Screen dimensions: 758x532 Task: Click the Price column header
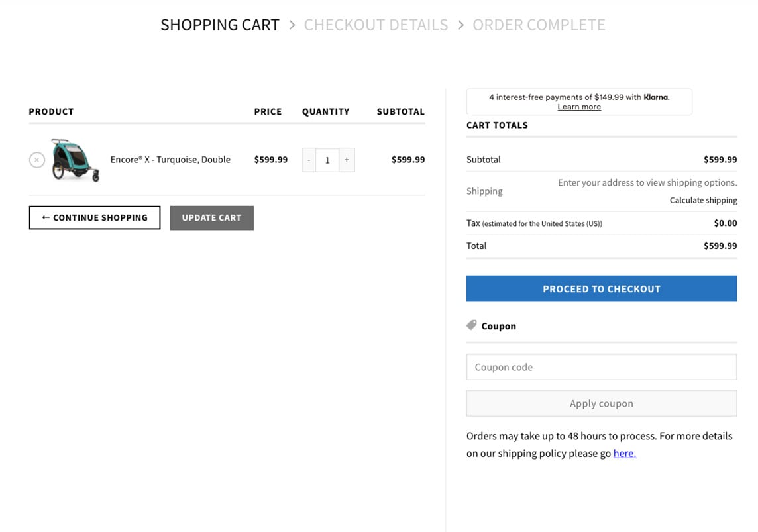point(268,111)
